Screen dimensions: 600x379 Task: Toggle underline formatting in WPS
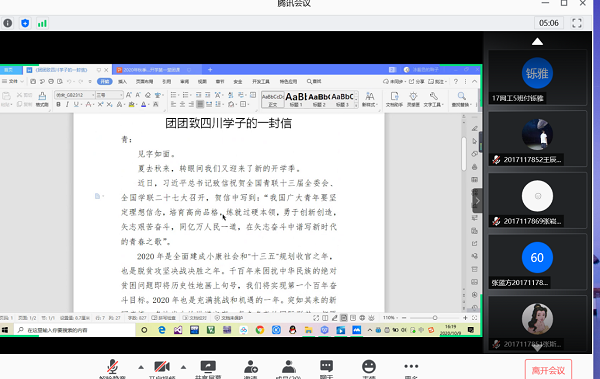[76, 104]
